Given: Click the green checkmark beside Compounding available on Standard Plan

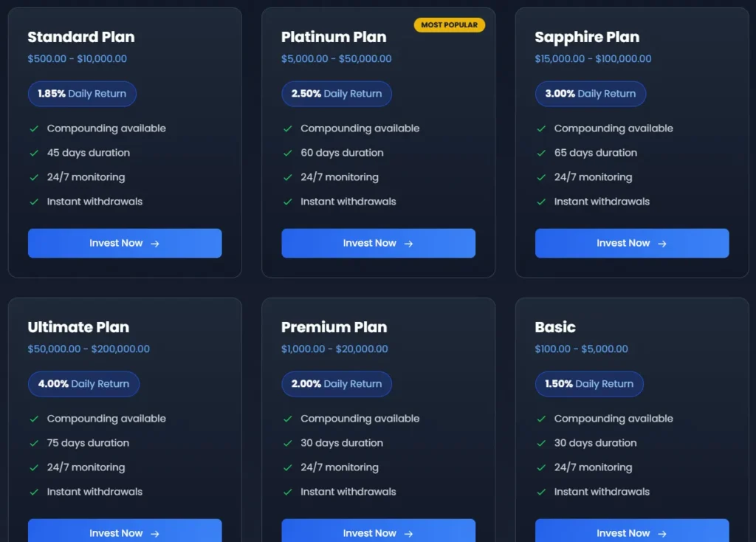Looking at the screenshot, I should pyautogui.click(x=32, y=128).
